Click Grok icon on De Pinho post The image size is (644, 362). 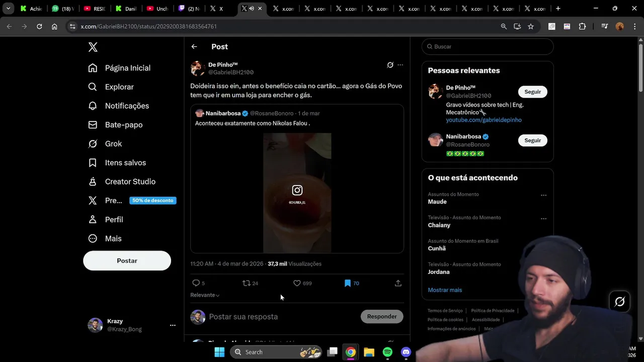390,65
